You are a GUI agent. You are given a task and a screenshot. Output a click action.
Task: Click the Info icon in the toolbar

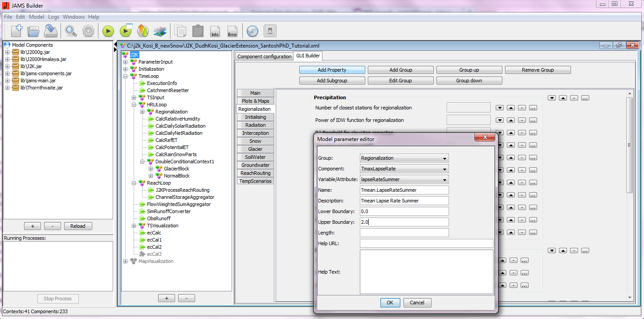coord(215,31)
